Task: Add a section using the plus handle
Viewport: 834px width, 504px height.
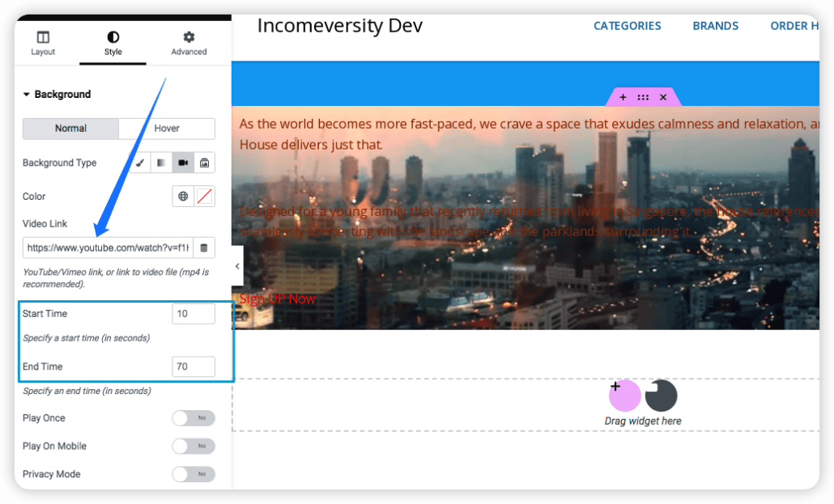Action: point(623,97)
